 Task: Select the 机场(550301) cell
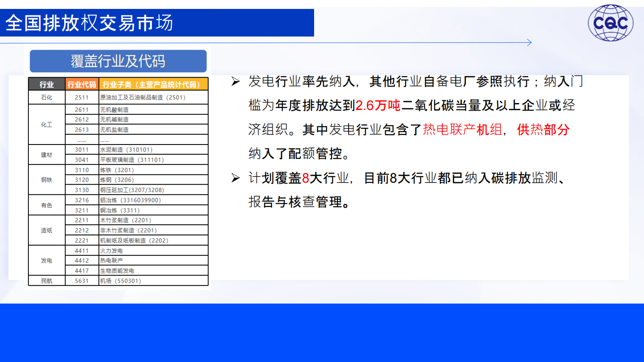coord(153,281)
